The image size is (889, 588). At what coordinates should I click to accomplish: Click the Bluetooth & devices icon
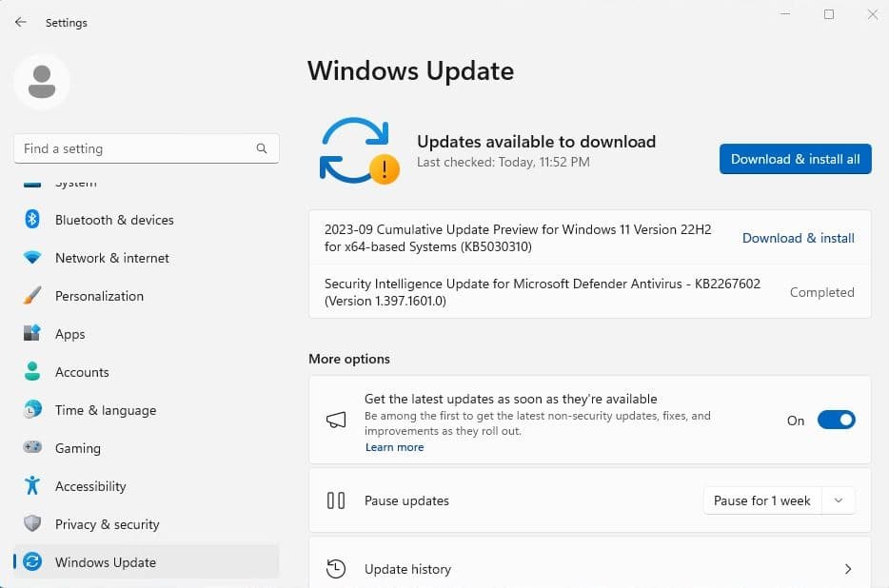[x=32, y=220]
